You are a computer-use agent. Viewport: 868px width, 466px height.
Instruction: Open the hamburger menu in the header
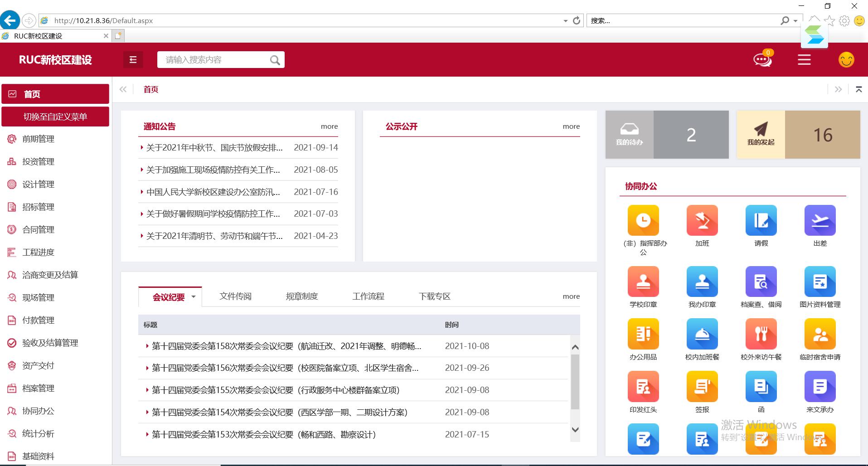tap(804, 60)
